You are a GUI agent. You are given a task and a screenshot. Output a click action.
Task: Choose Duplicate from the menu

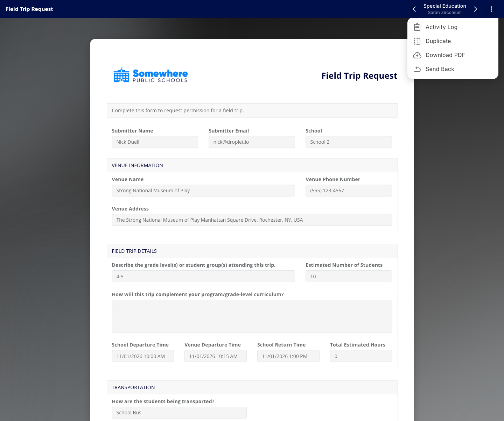(x=453, y=41)
